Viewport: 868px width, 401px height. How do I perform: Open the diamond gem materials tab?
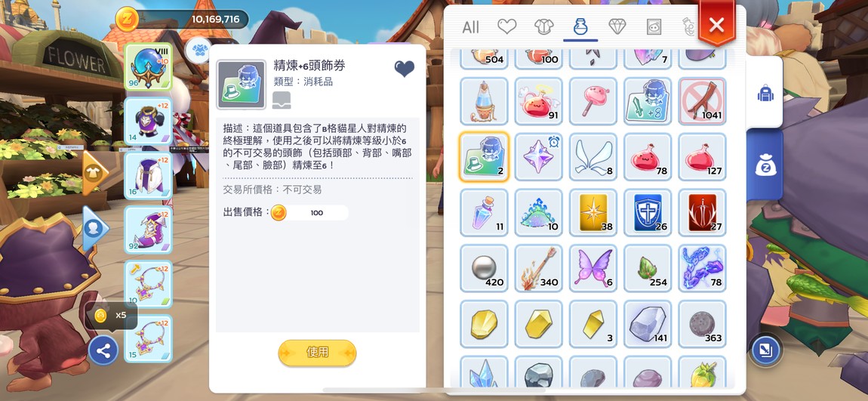[617, 26]
